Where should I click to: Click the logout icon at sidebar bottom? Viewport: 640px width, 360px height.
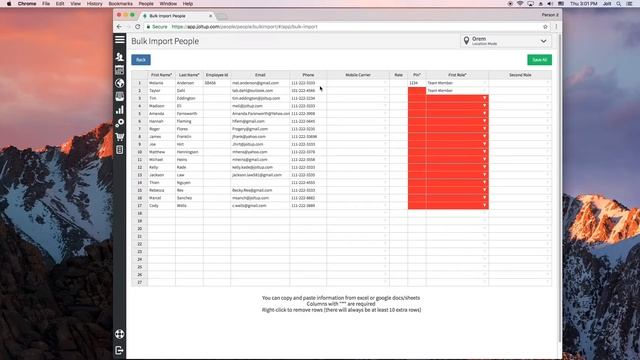(120, 350)
